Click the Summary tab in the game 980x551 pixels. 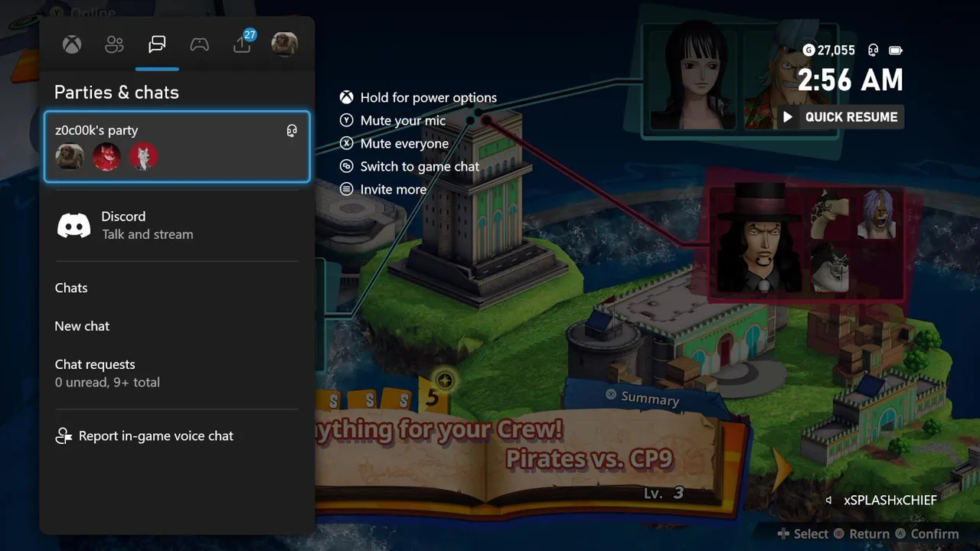coord(643,398)
